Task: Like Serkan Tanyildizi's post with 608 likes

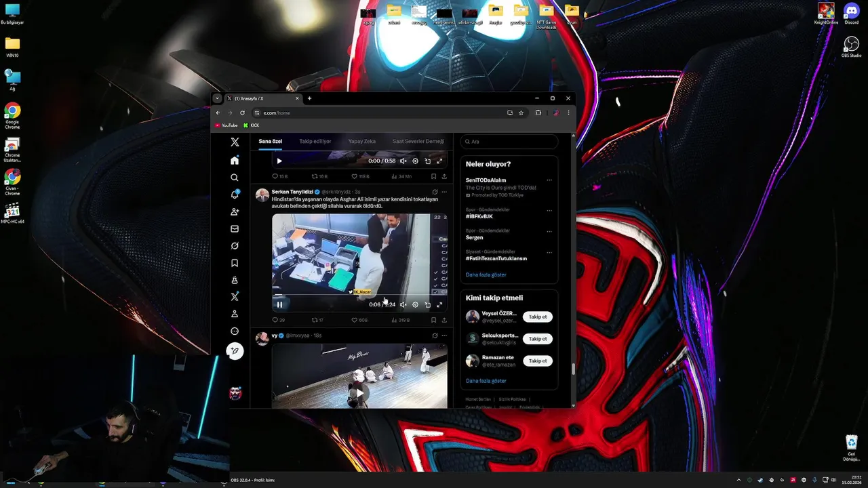Action: coord(359,320)
